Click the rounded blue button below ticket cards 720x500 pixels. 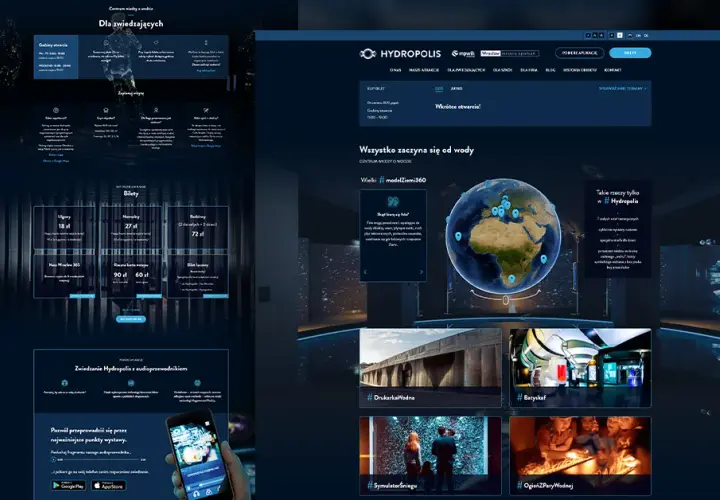coord(131,319)
